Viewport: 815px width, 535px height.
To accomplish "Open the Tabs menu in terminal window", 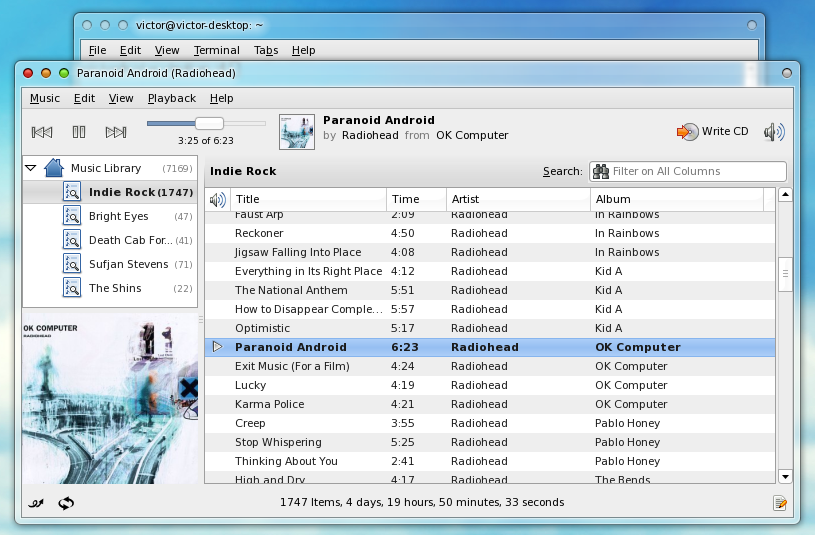I will pyautogui.click(x=266, y=50).
